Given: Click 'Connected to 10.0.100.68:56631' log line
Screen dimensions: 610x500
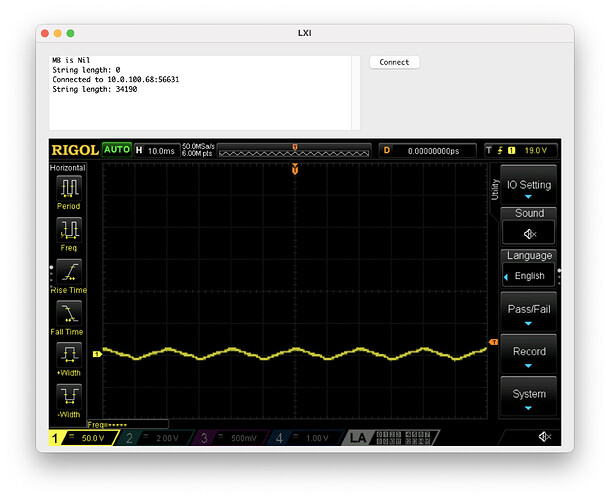Looking at the screenshot, I should pos(116,79).
